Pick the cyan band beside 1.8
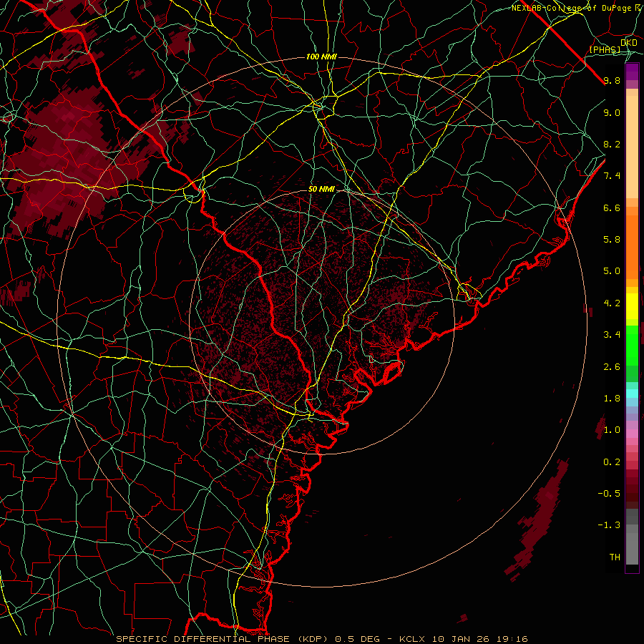Viewport: 644px width, 644px height. tap(632, 394)
